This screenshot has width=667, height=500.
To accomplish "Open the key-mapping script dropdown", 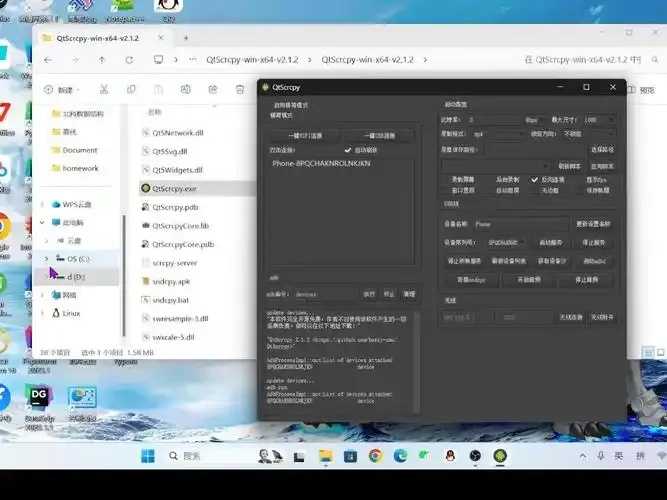I will coord(496,166).
